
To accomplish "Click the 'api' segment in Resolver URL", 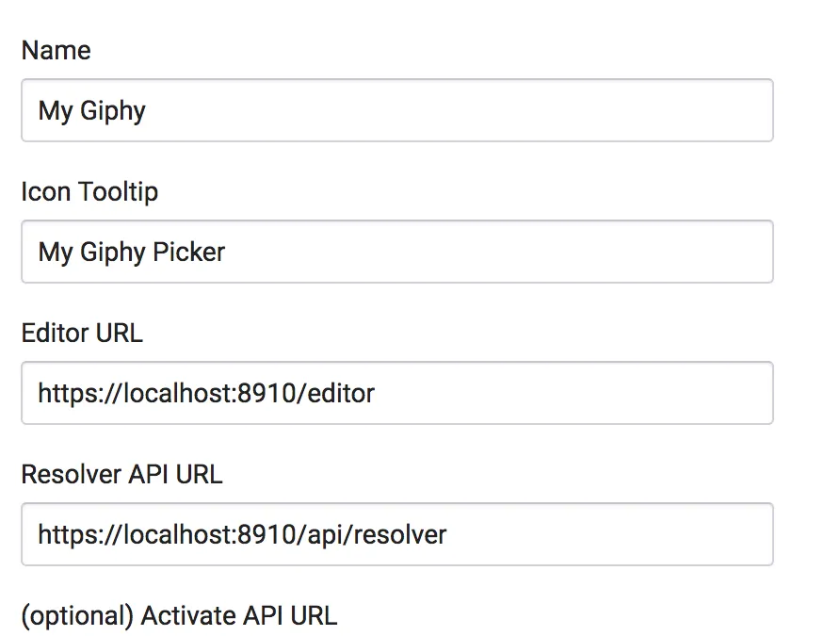I will click(325, 536).
